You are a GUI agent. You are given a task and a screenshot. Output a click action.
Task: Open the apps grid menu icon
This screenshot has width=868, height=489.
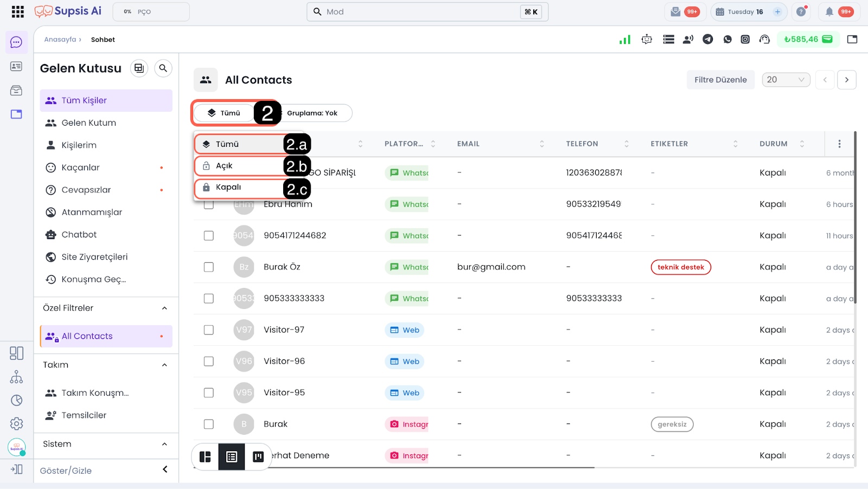pos(17,11)
